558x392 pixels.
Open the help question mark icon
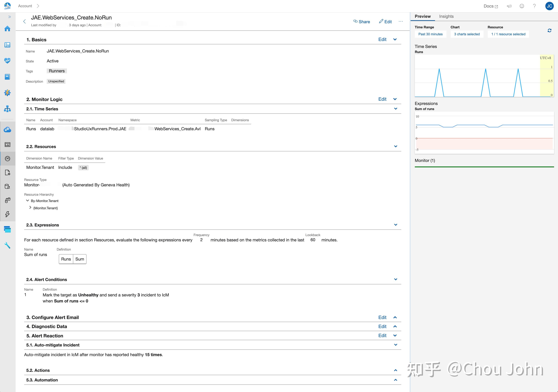point(534,6)
